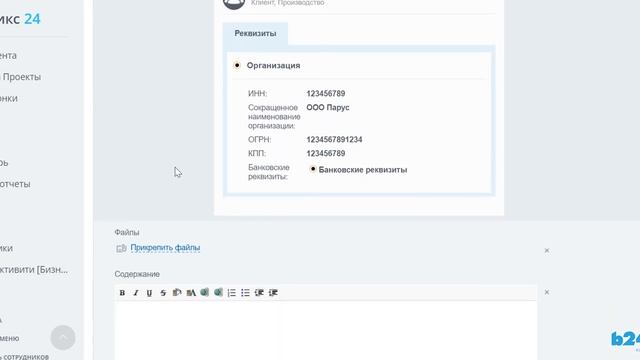Click the ООО Парус organization name
The height and width of the screenshot is (360, 640).
point(328,107)
